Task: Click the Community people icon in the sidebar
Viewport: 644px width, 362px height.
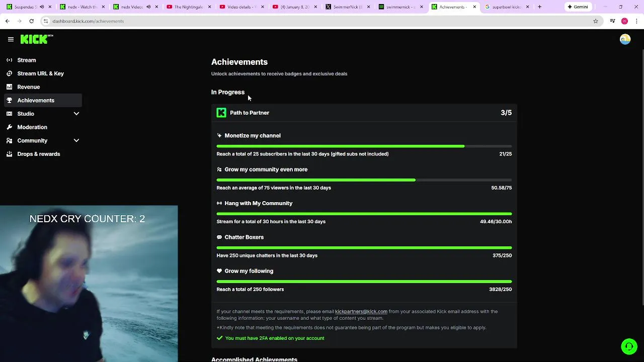Action: tap(9, 141)
